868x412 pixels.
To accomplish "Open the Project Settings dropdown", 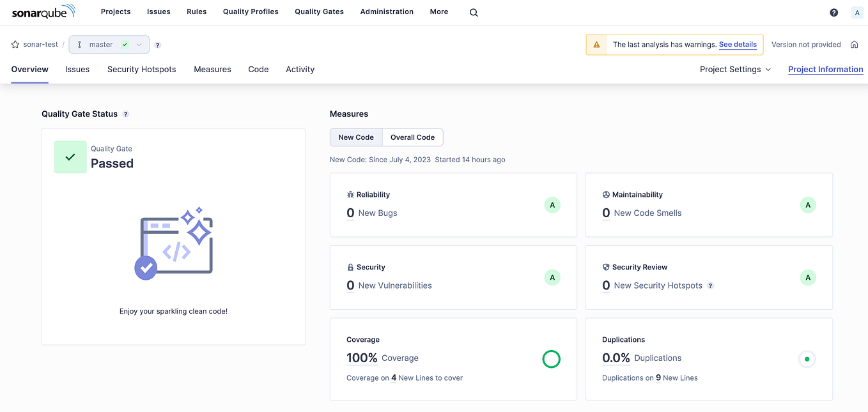I will (x=734, y=69).
